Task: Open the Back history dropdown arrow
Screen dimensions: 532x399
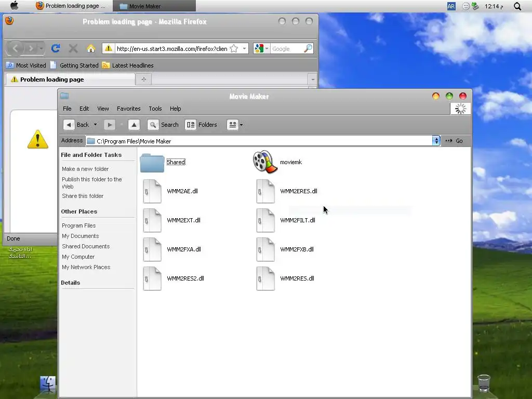Action: tap(96, 125)
